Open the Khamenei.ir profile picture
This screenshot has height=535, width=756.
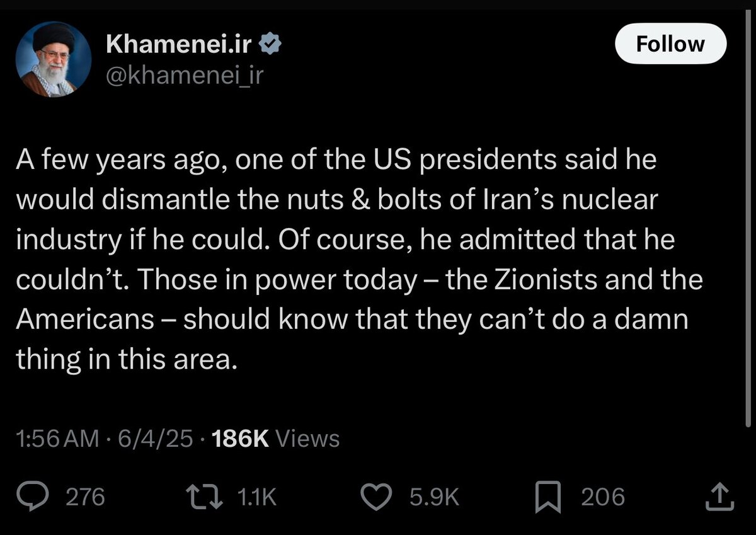54,60
